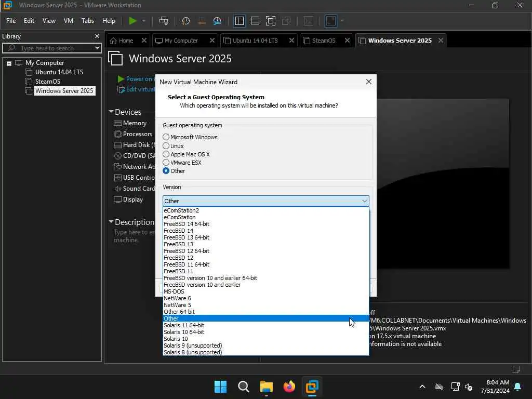This screenshot has height=399, width=532.
Task: Open the View menu
Action: click(49, 21)
